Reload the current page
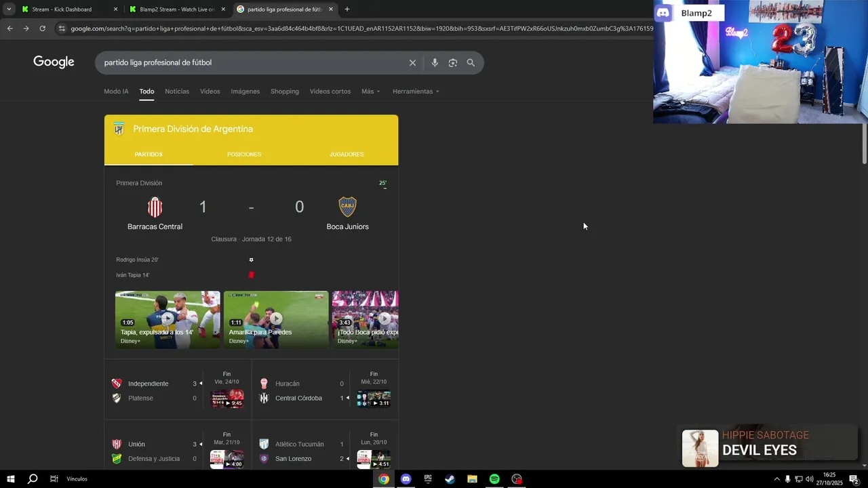Screen dimensions: 868x488 (x=42, y=28)
